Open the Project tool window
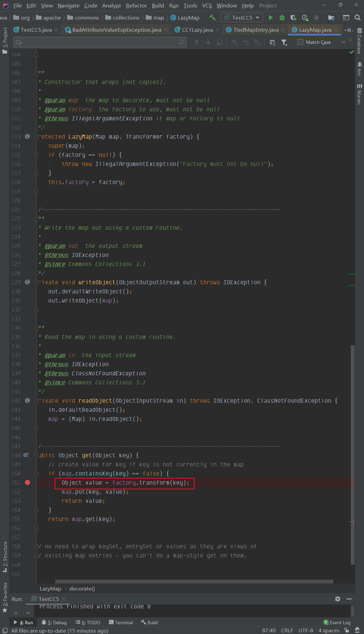The image size is (364, 634). pos(5,40)
